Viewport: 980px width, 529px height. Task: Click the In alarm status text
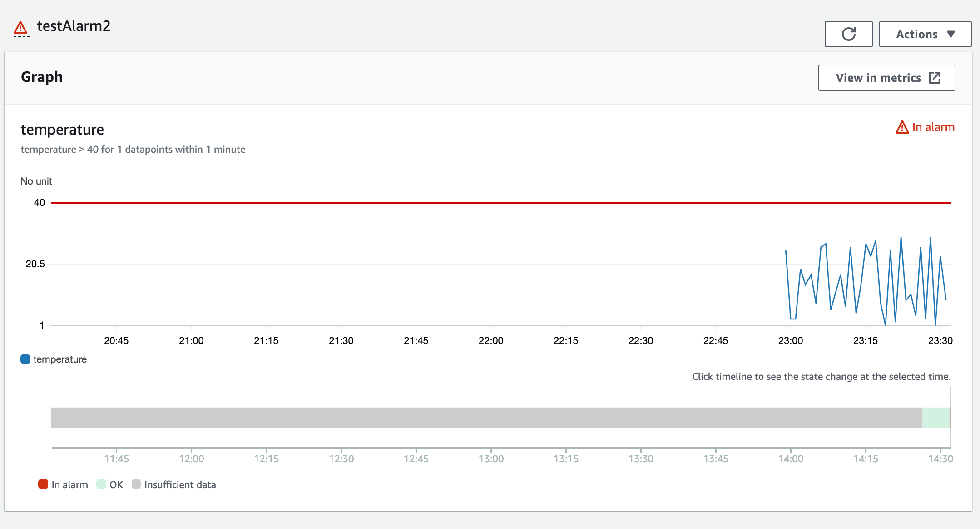pos(933,127)
